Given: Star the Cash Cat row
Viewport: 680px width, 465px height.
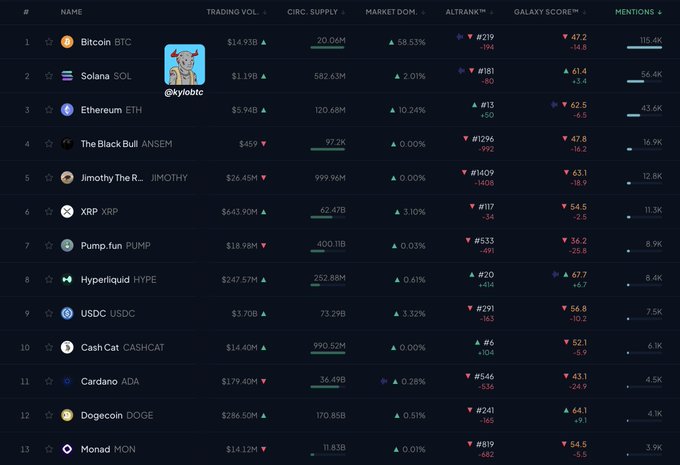Looking at the screenshot, I should point(49,347).
